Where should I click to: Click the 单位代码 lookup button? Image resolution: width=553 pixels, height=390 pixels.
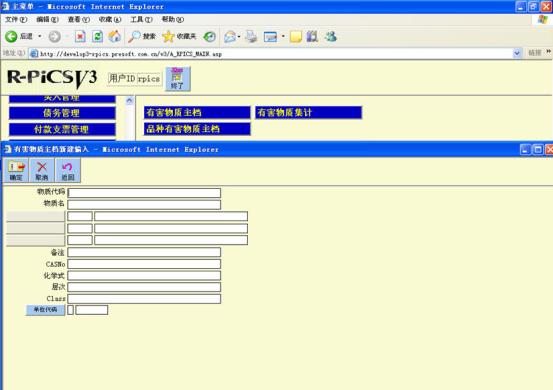tap(45, 310)
